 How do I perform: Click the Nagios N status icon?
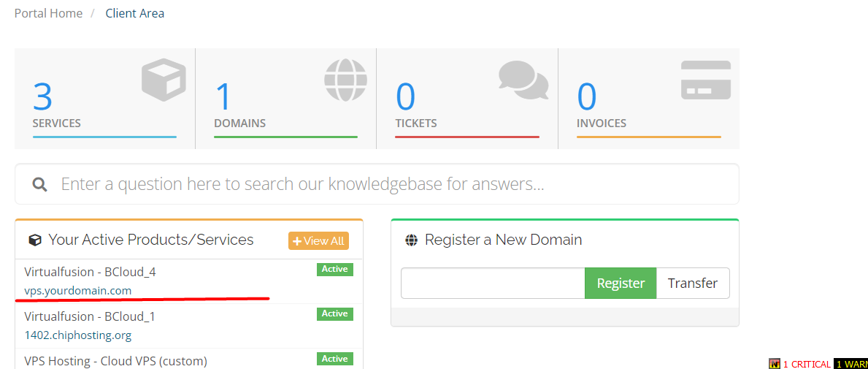pos(775,364)
